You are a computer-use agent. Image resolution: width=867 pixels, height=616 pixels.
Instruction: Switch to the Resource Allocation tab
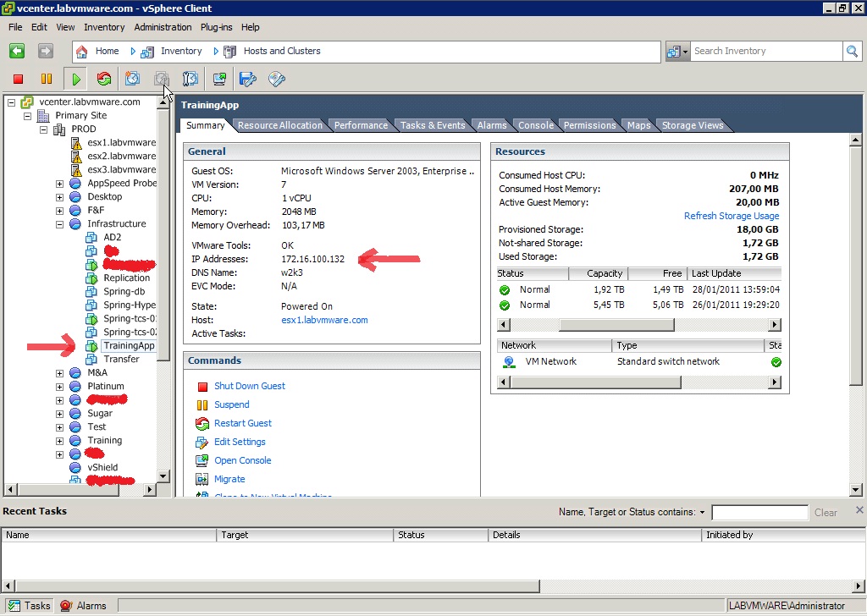point(279,125)
